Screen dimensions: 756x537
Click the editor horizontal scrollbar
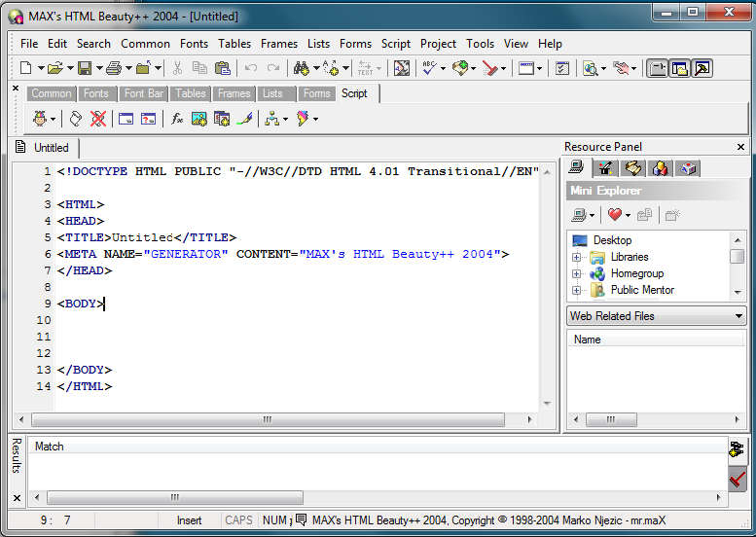click(267, 420)
